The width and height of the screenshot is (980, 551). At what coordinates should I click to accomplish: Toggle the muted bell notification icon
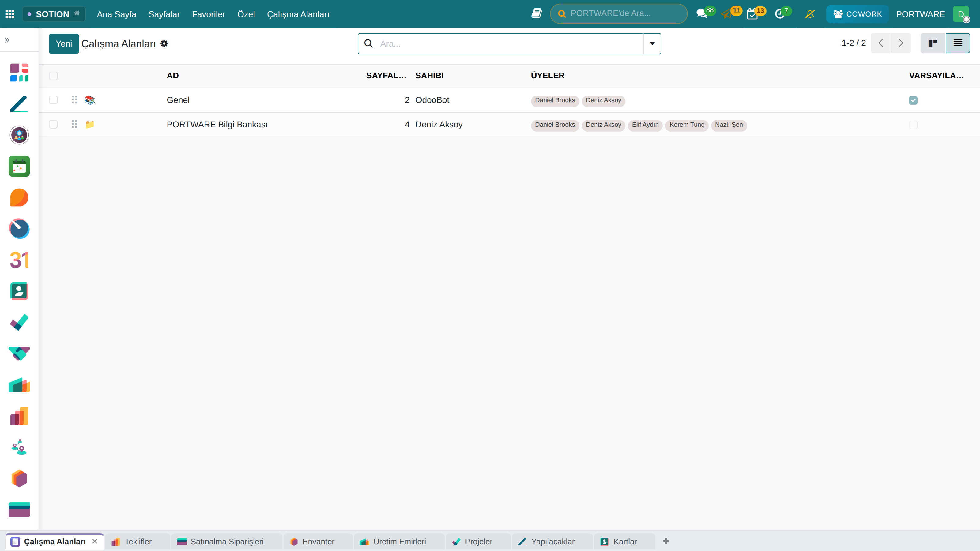coord(810,14)
